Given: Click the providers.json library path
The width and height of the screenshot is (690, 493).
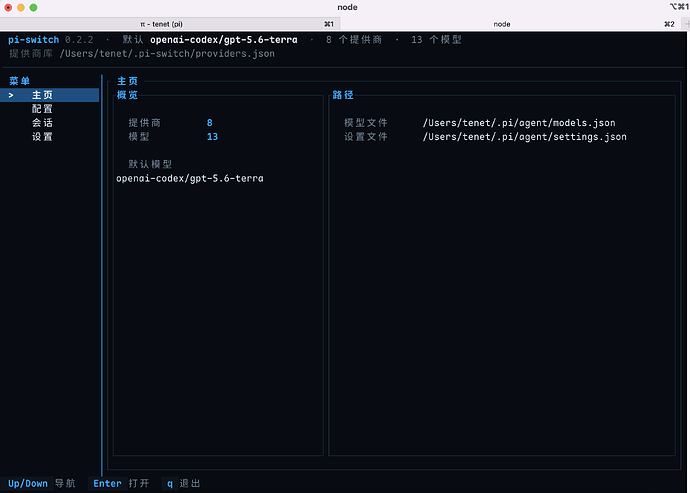Looking at the screenshot, I should pyautogui.click(x=167, y=54).
